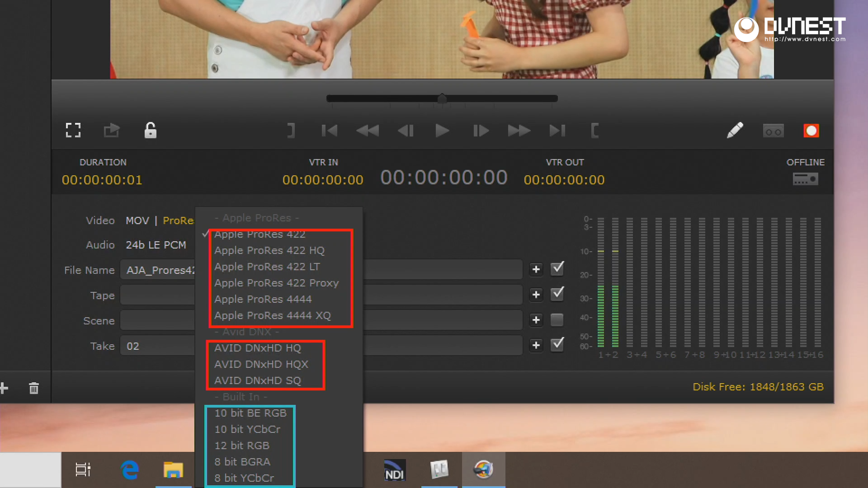The height and width of the screenshot is (488, 868).
Task: Select AVID DNxHD HQX from list
Action: coord(261,364)
